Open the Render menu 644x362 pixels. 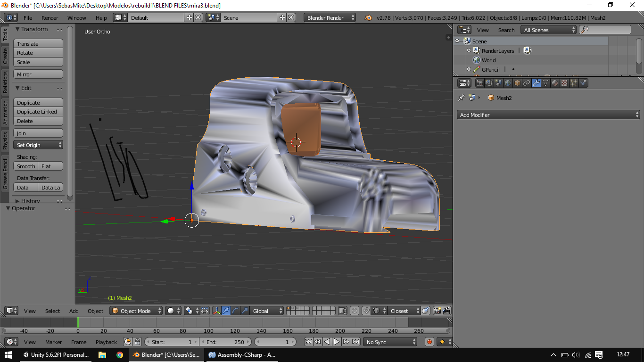pos(50,17)
